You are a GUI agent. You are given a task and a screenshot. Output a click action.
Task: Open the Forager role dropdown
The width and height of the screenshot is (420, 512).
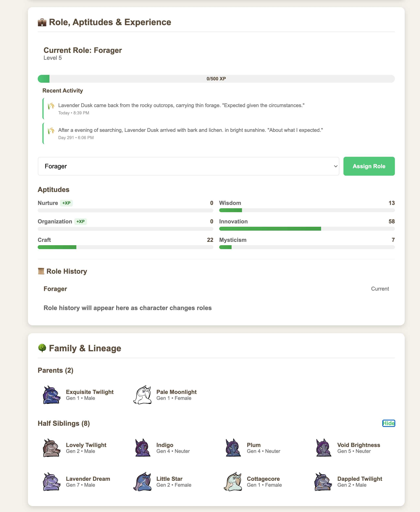(188, 166)
